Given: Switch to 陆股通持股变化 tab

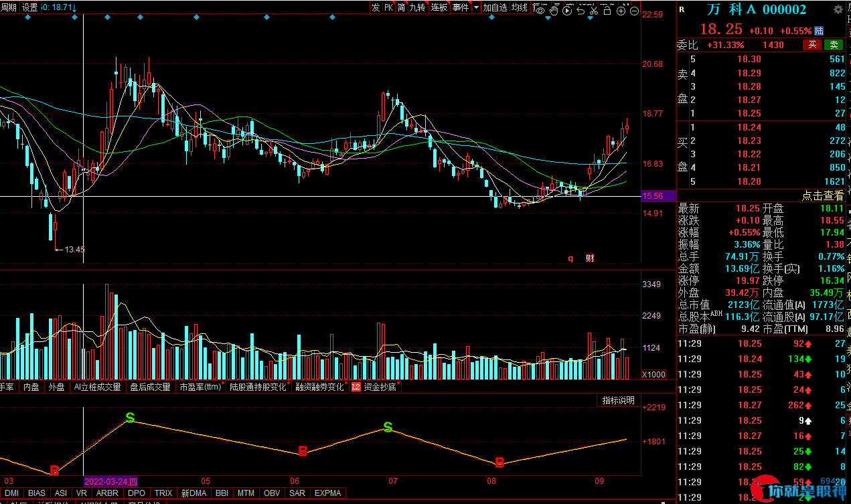Looking at the screenshot, I should point(258,387).
